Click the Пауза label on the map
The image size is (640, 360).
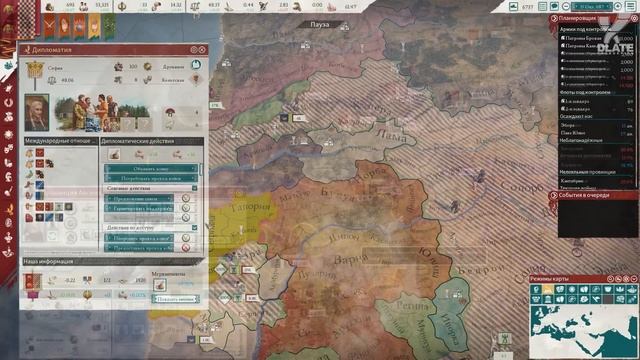tap(320, 24)
